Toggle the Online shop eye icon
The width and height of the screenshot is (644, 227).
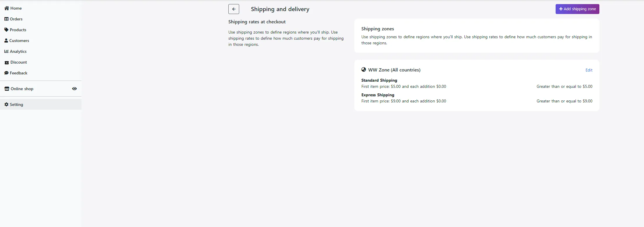pos(74,89)
